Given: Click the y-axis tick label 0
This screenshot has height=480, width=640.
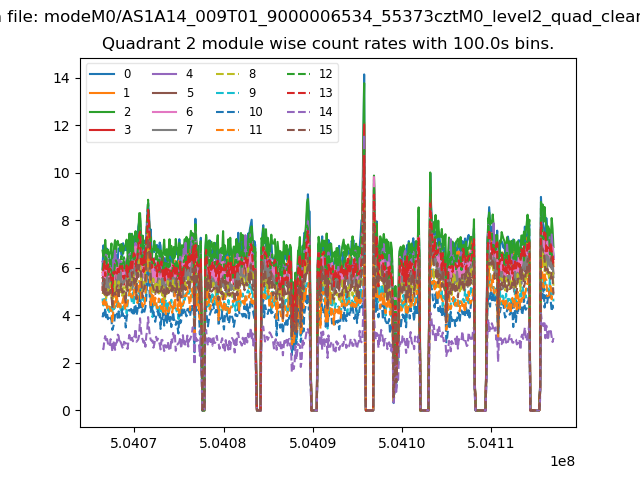Looking at the screenshot, I should pos(65,411).
